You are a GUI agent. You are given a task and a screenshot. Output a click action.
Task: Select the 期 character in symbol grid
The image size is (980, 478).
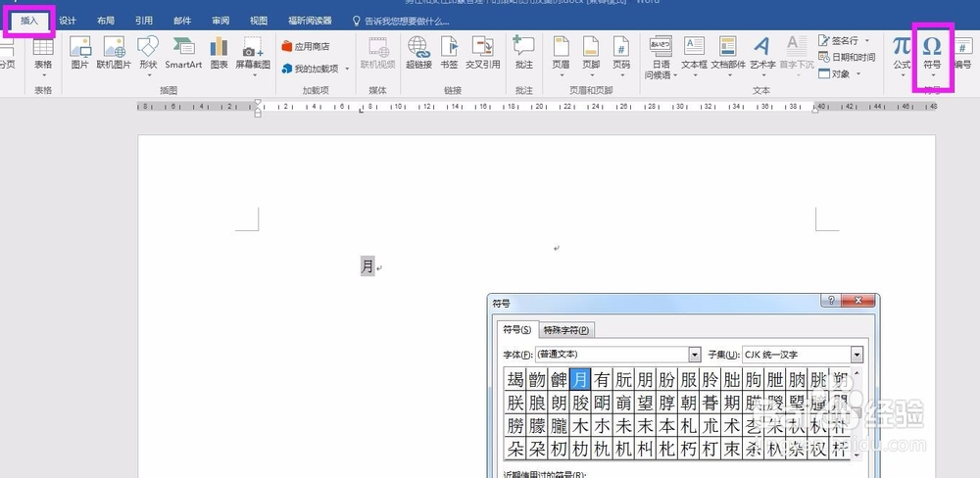pyautogui.click(x=731, y=403)
